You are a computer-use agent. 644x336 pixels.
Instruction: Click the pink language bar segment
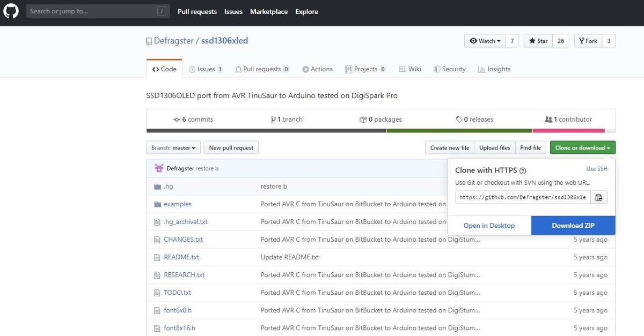568,131
